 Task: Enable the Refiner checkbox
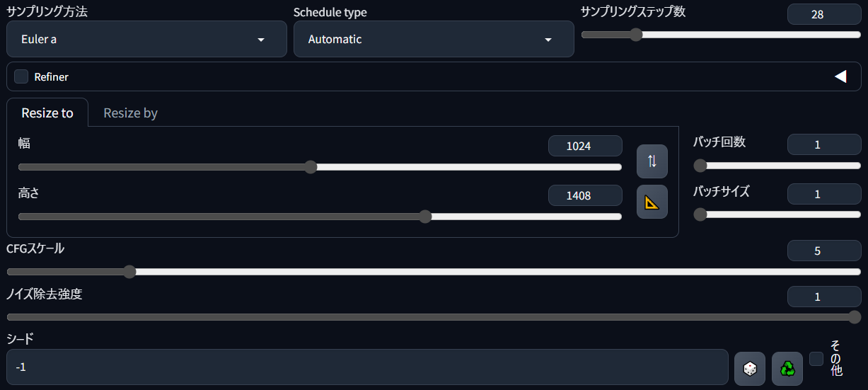click(x=21, y=76)
